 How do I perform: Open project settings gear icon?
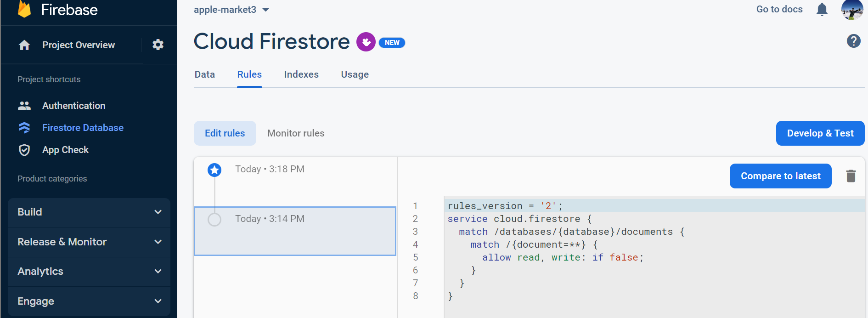(x=158, y=45)
